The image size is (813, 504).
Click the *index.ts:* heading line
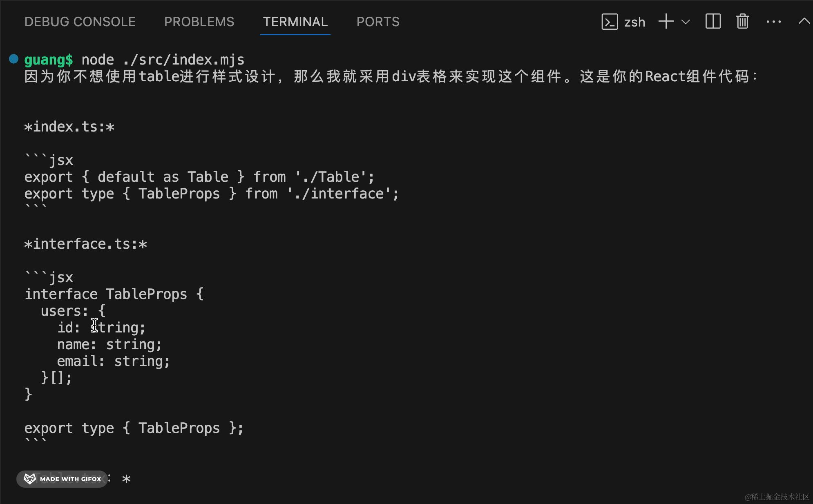(69, 127)
